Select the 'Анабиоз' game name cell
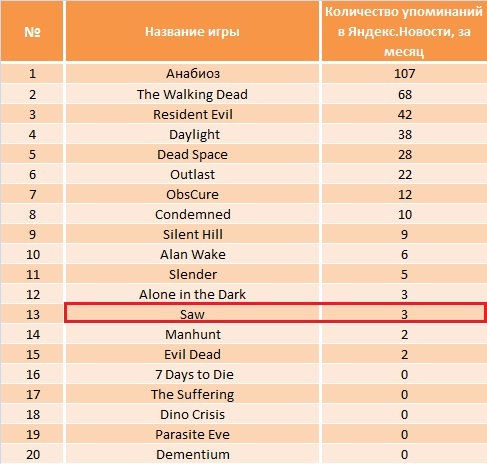The image size is (487, 464). click(192, 73)
